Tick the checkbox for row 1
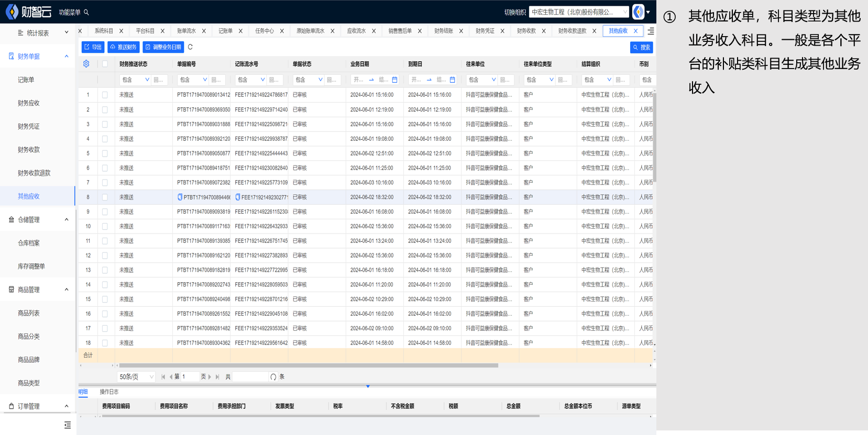Image resolution: width=868 pixels, height=435 pixels. tap(105, 95)
